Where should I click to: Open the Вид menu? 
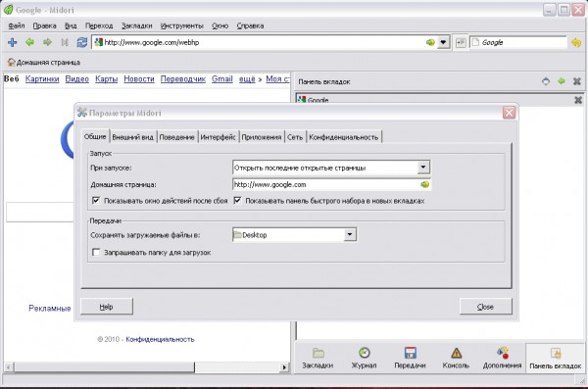pyautogui.click(x=71, y=25)
